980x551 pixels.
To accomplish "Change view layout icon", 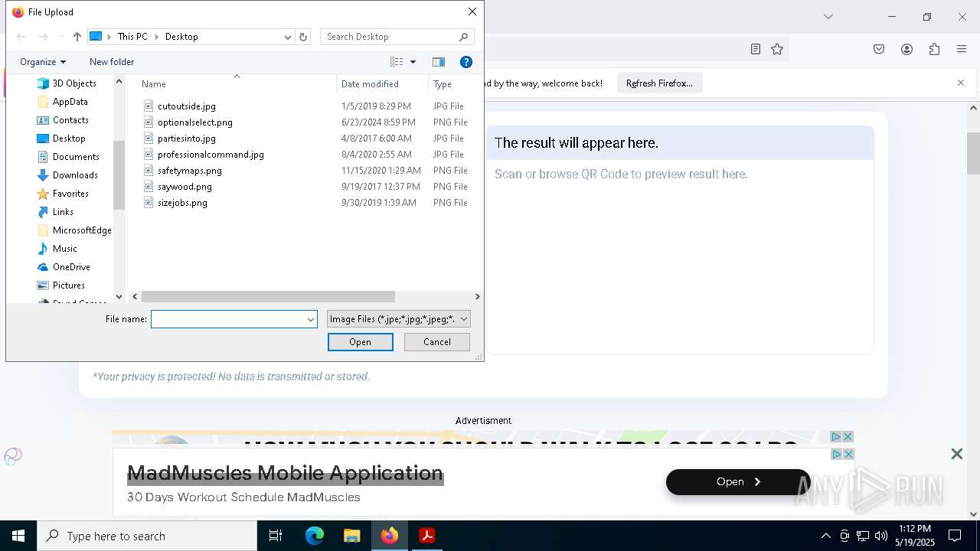I will 397,62.
